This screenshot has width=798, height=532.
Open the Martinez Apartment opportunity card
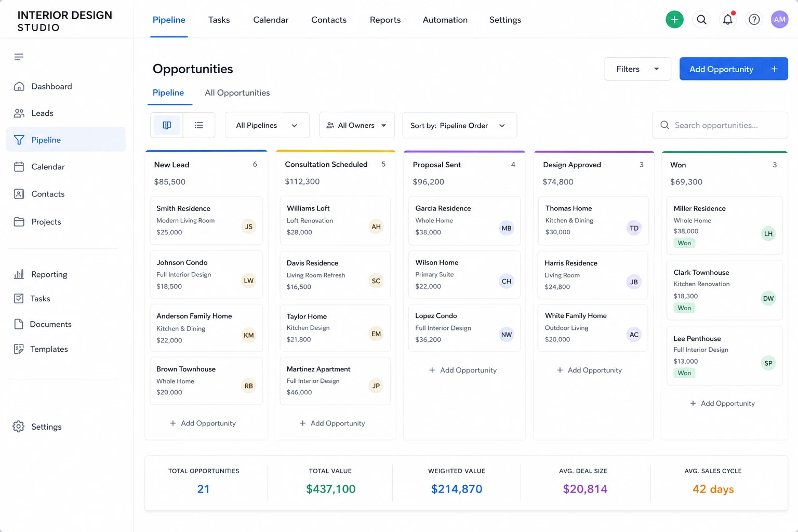335,381
